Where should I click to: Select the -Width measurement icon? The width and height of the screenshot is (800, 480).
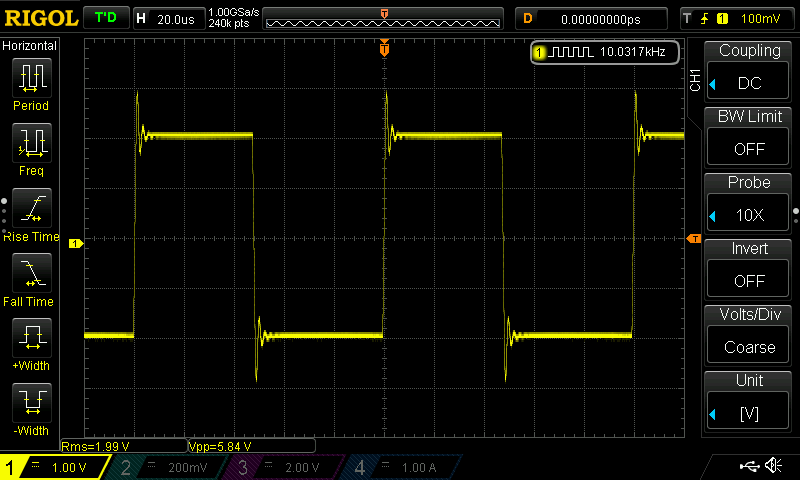click(x=32, y=404)
